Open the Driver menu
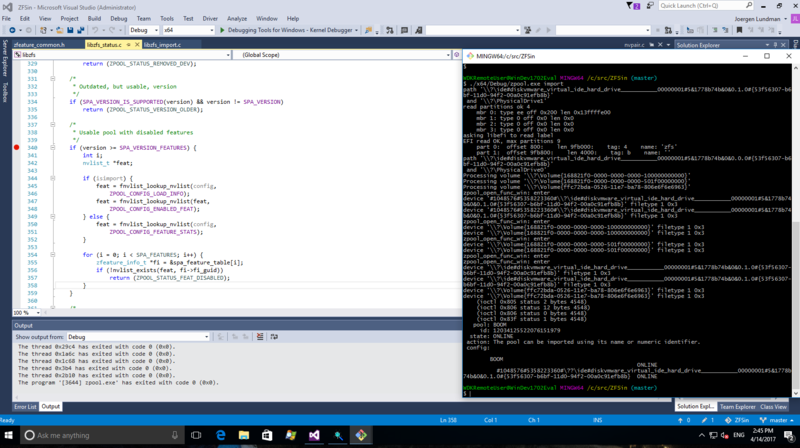Image resolution: width=800 pixels, height=448 pixels. 210,19
